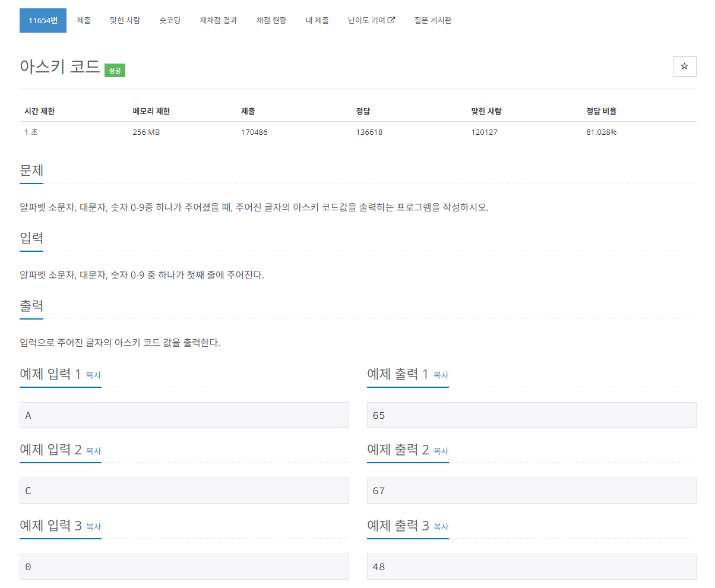This screenshot has width=715, height=588.
Task: Click the 문제 section heading
Action: pyautogui.click(x=31, y=170)
